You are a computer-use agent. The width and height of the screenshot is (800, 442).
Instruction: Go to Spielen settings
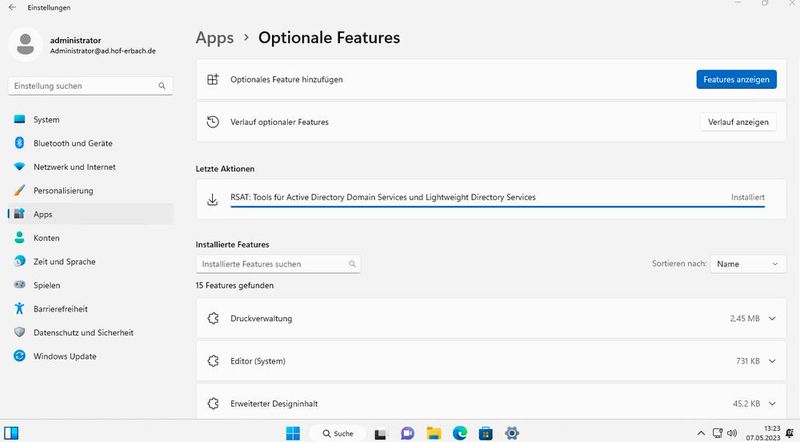pos(90,285)
